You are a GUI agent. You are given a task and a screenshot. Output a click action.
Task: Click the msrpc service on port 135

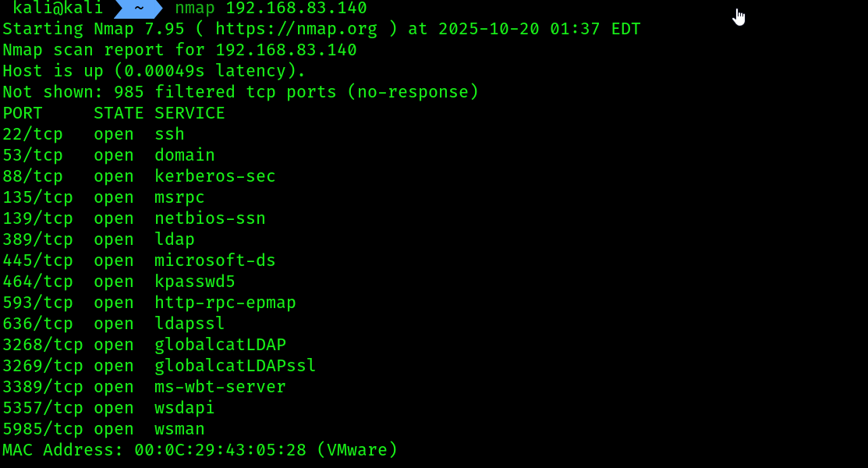point(179,197)
